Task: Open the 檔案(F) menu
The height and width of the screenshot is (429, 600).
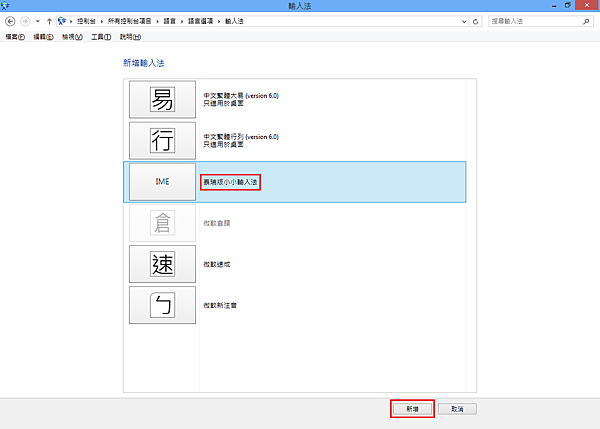Action: (15, 37)
